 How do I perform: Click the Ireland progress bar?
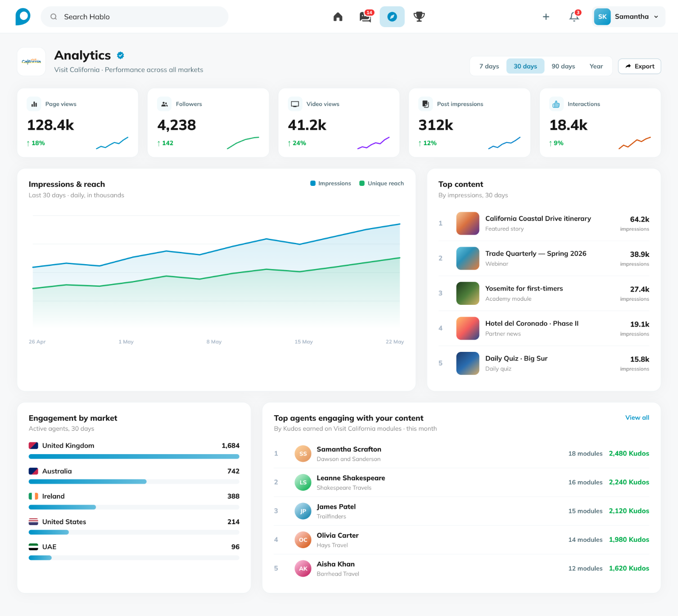[x=134, y=507]
